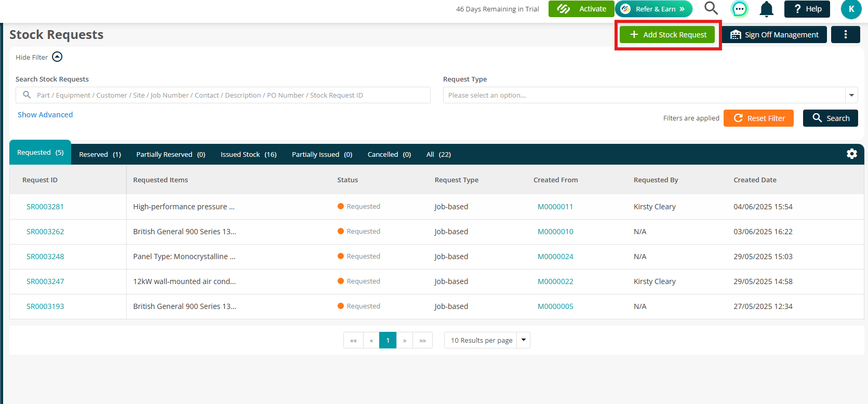
Task: Open the chat bubble icon
Action: coord(739,9)
